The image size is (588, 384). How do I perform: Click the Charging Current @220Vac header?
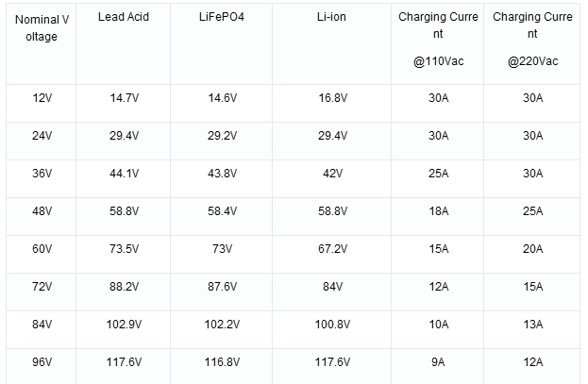(532, 44)
